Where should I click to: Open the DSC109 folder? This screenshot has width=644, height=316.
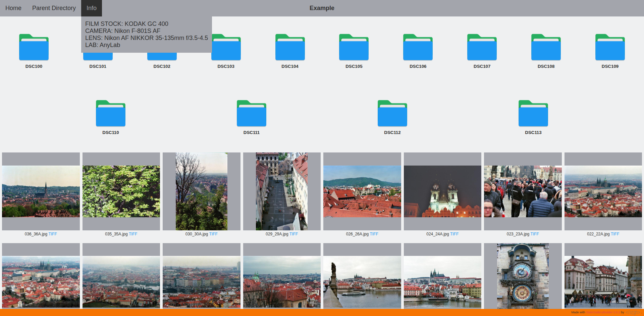point(610,47)
